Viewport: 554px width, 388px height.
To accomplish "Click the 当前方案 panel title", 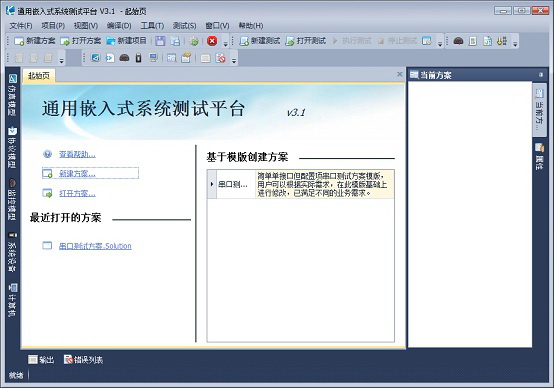I will (436, 75).
